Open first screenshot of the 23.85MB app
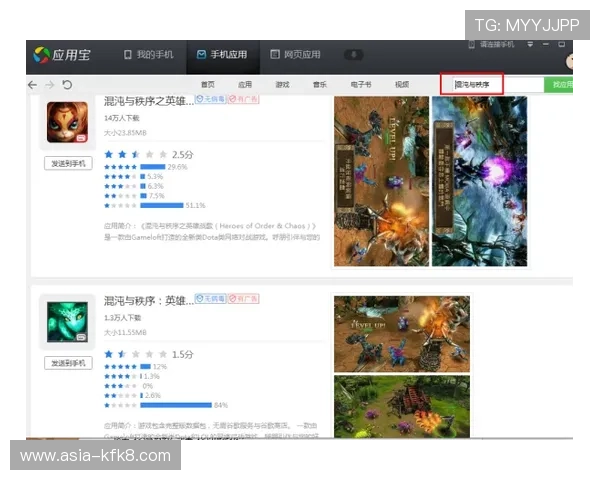This screenshot has width=600, height=480. click(x=381, y=181)
